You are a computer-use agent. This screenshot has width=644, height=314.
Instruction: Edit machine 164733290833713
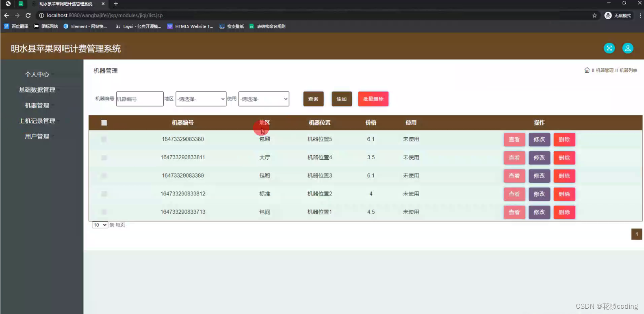539,212
